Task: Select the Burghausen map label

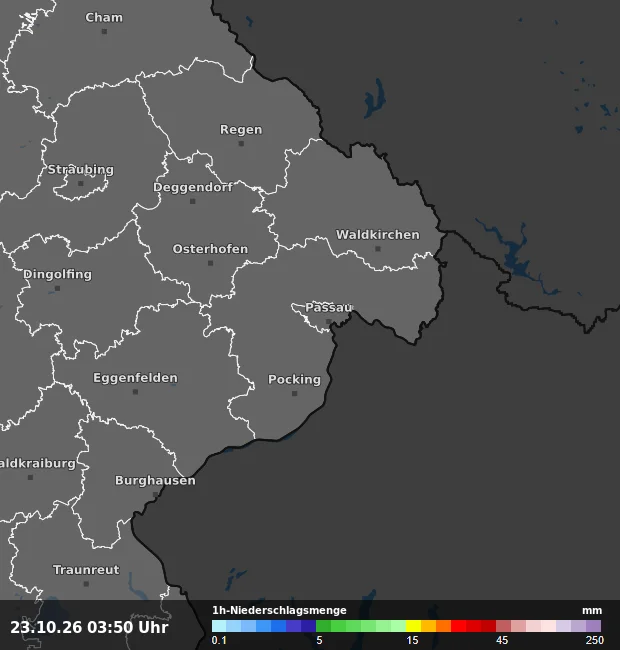Action: click(155, 480)
